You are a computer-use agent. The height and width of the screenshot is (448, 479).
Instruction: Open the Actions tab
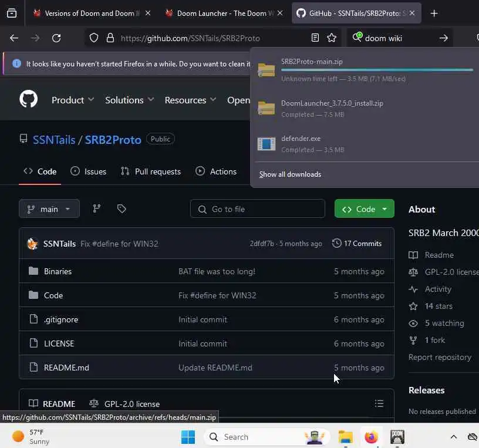(x=216, y=171)
